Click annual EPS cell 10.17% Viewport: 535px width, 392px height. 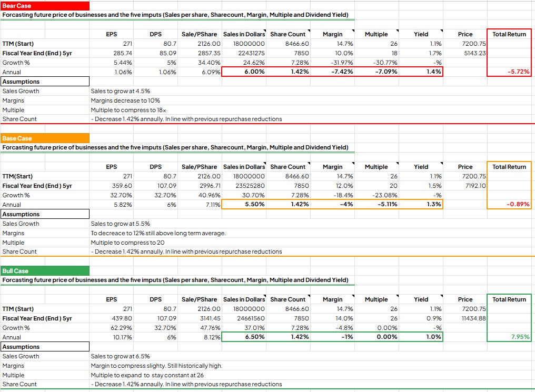coord(123,337)
